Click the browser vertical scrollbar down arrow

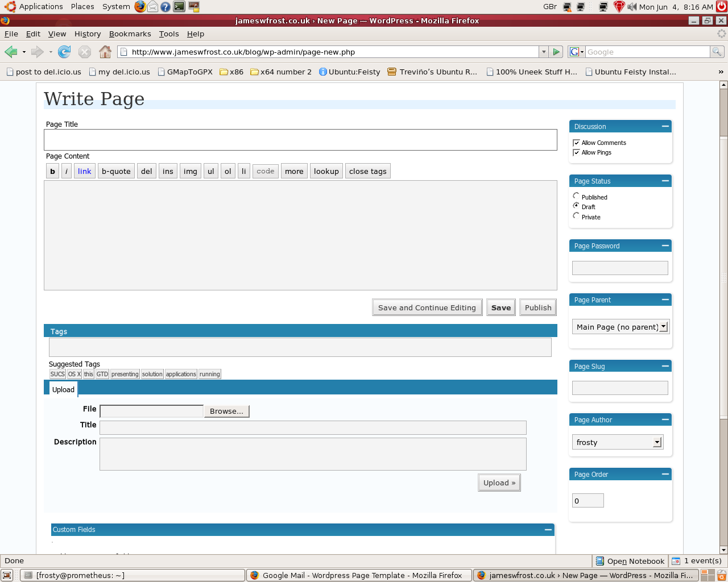[x=723, y=550]
